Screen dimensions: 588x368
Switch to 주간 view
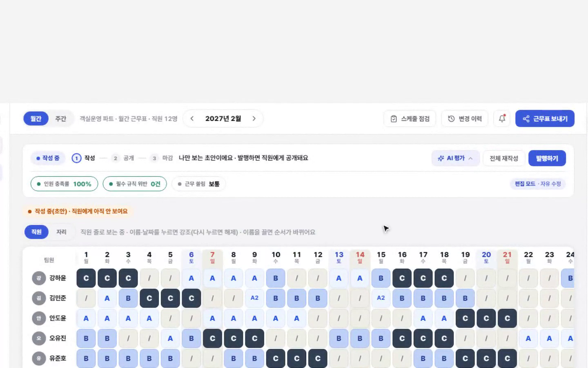point(60,119)
